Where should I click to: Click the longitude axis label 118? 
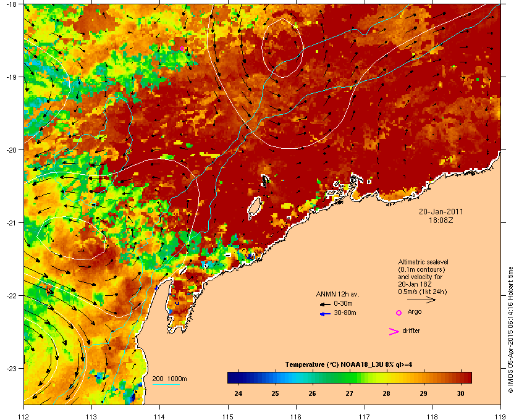tap(432, 416)
